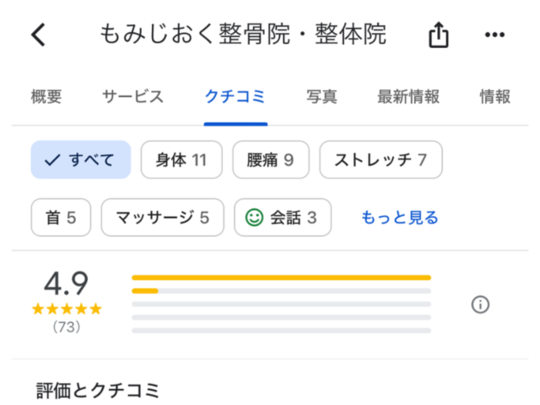Click the five-star rating distribution bar
This screenshot has height=405, width=540.
click(x=281, y=278)
